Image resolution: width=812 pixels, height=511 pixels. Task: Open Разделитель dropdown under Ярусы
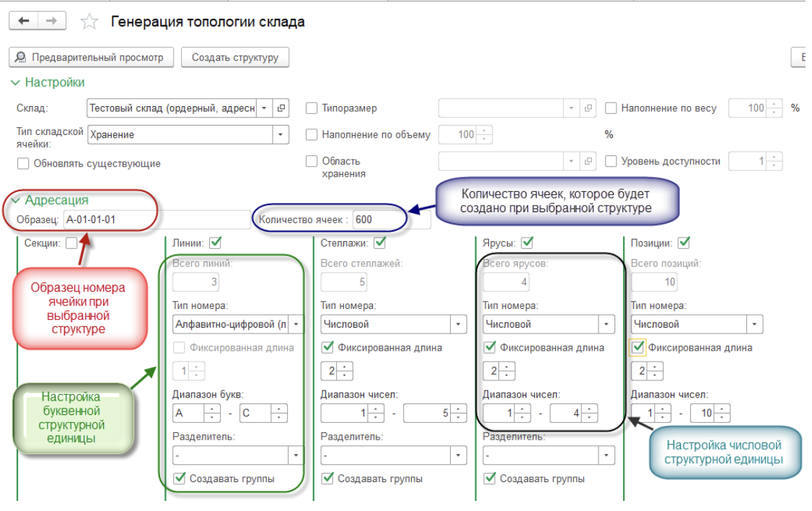pos(606,455)
